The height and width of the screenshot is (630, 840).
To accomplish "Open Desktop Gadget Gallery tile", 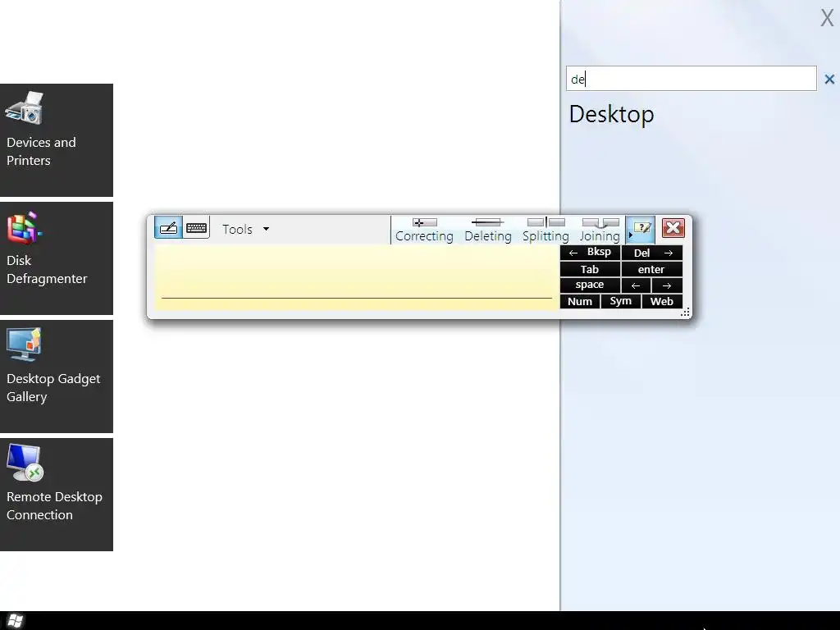I will coord(57,376).
